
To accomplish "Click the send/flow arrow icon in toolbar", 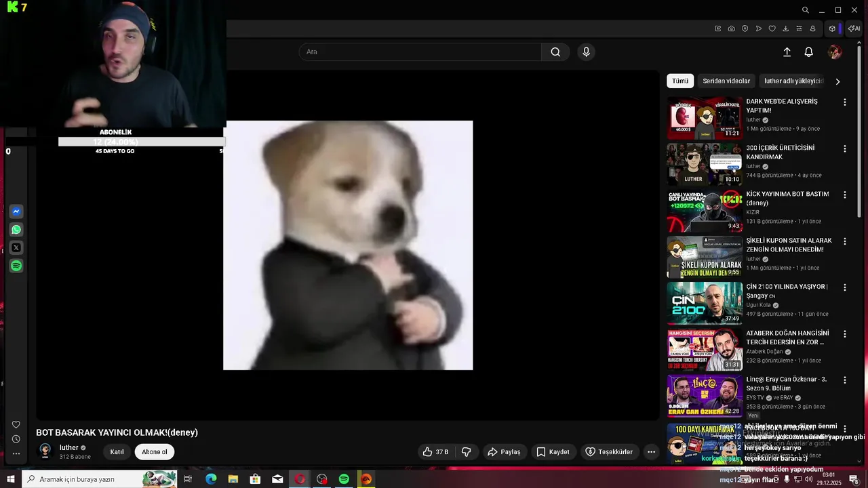I will 758,28.
